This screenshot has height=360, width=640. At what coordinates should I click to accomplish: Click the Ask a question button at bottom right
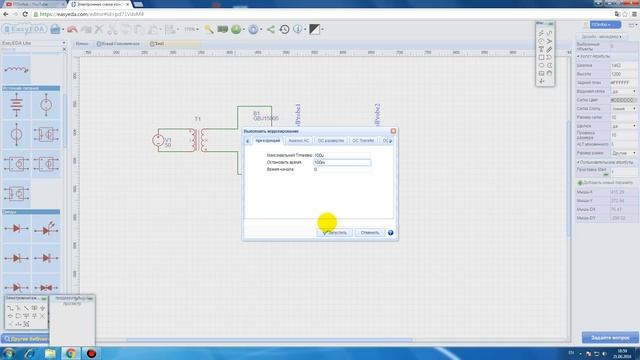click(610, 338)
